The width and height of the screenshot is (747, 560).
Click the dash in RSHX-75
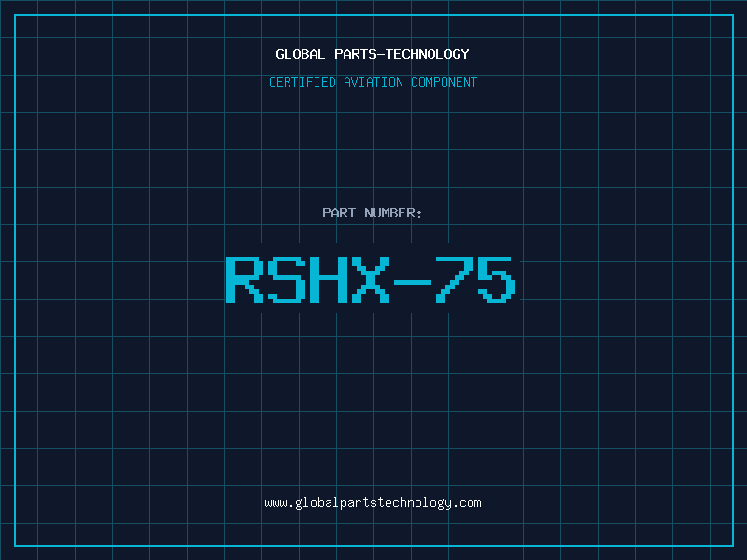[413, 283]
